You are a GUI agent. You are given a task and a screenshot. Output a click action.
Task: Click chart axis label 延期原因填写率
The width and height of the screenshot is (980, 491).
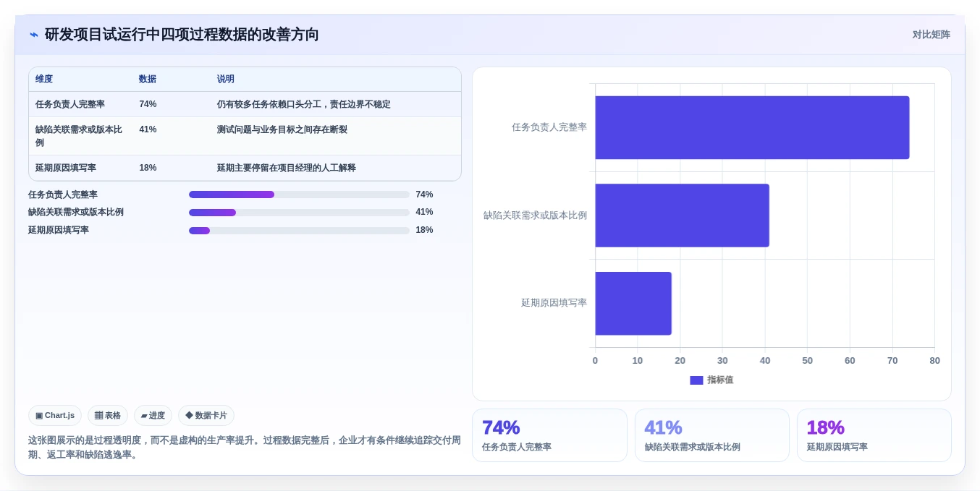tap(554, 303)
